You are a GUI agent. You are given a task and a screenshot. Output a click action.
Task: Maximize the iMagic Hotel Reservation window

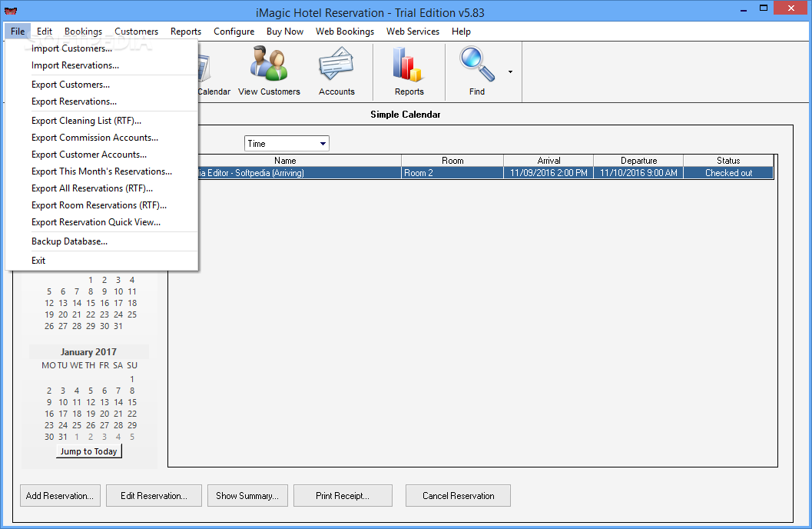764,8
